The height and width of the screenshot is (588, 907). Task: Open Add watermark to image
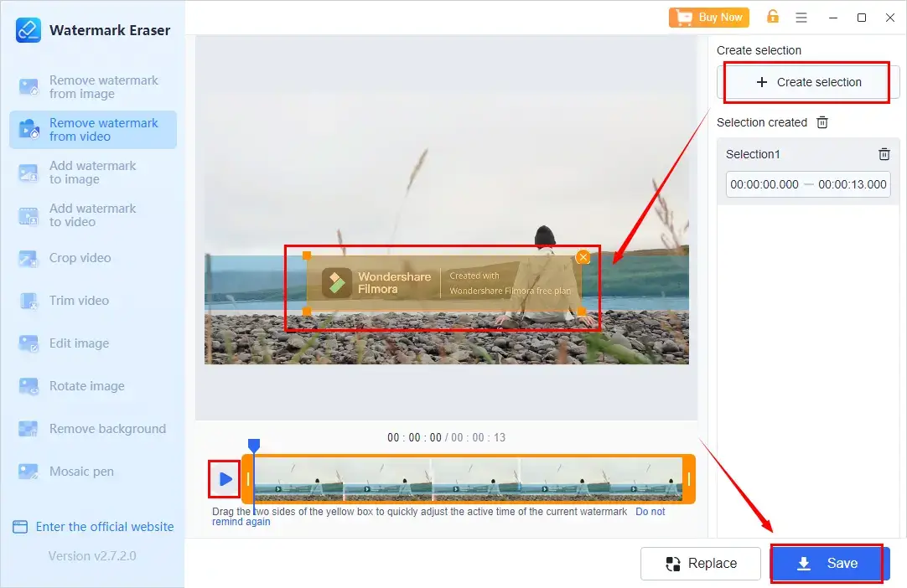pos(92,173)
